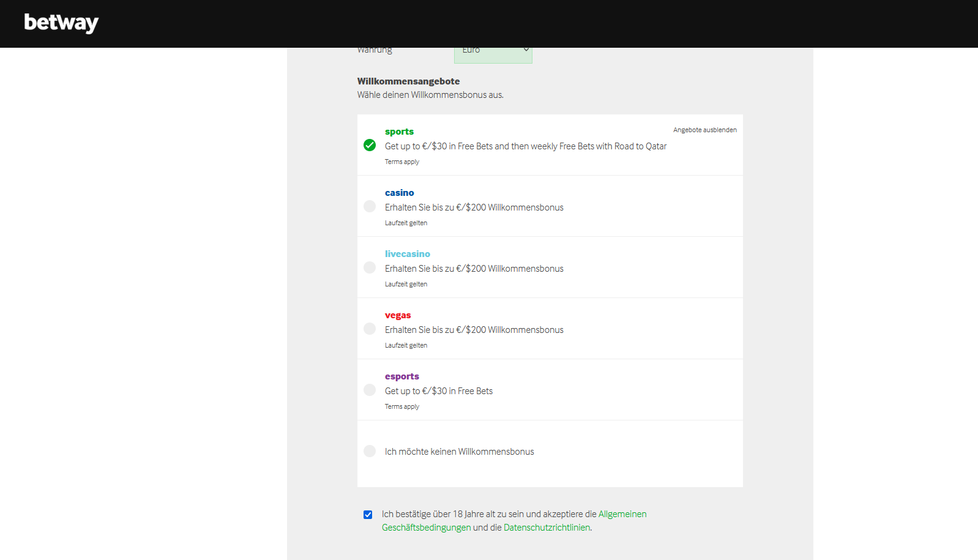Viewport: 978px width, 560px height.
Task: Click the betway logo
Action: 61,23
